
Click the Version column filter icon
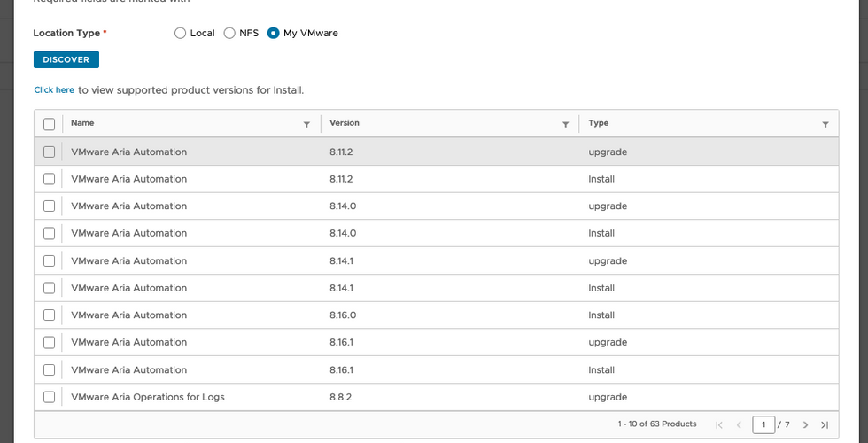[565, 125]
